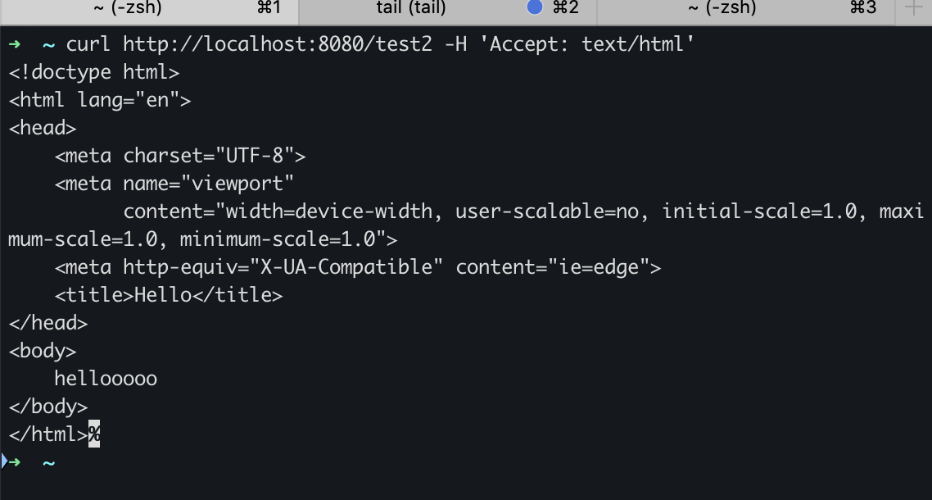Click the meta charset UTF-8 line

pos(180,156)
